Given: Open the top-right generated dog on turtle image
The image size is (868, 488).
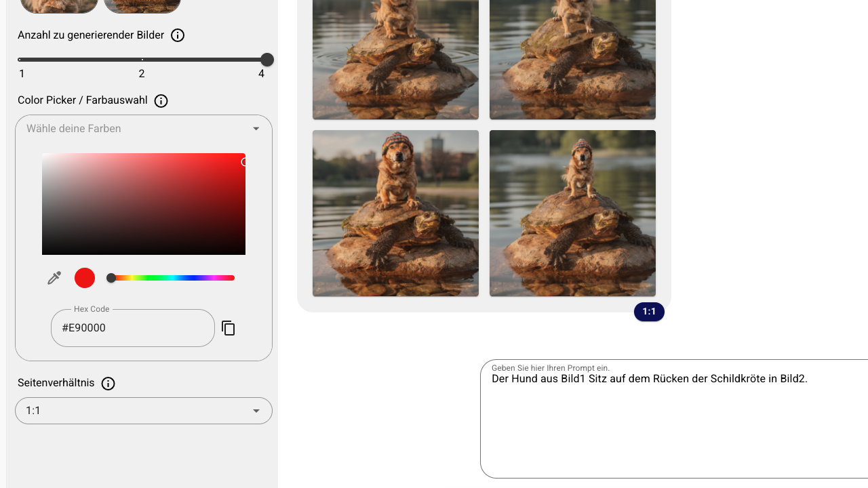Looking at the screenshot, I should 572,60.
